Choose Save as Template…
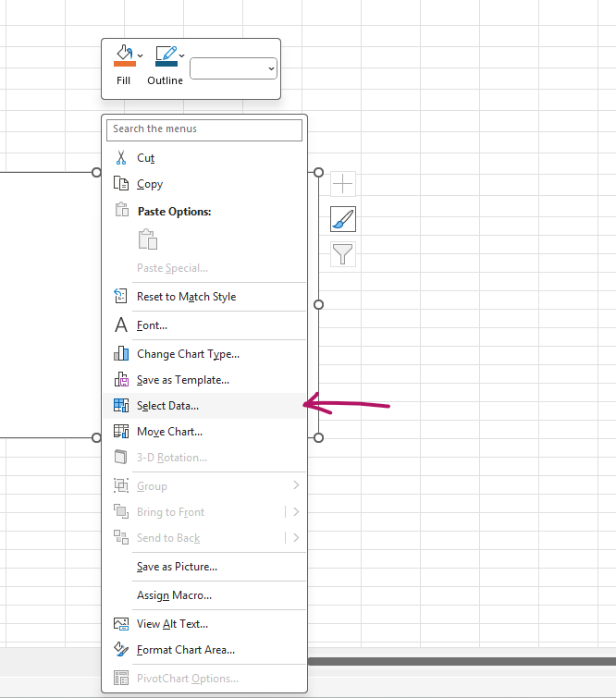Image resolution: width=616 pixels, height=698 pixels. (x=204, y=380)
